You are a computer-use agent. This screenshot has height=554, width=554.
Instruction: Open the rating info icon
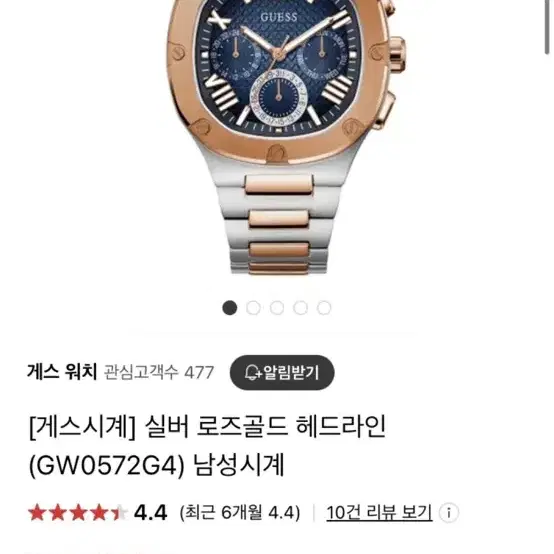point(449,513)
